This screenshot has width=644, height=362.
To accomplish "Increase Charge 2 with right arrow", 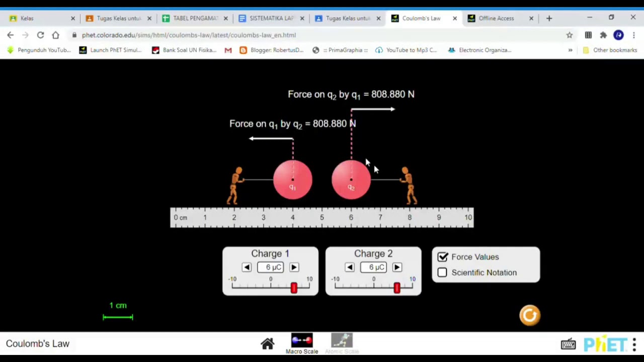I will (x=397, y=267).
